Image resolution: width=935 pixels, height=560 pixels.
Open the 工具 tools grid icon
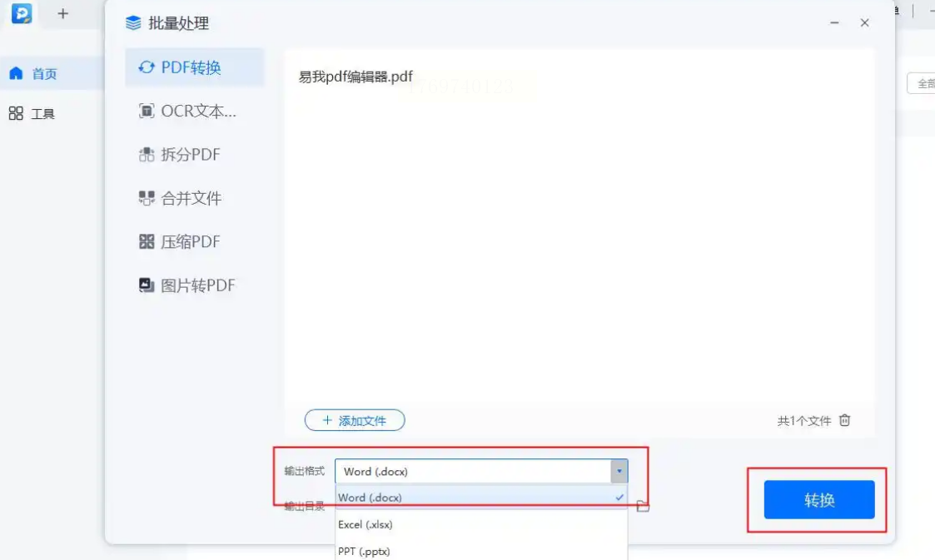pyautogui.click(x=16, y=113)
